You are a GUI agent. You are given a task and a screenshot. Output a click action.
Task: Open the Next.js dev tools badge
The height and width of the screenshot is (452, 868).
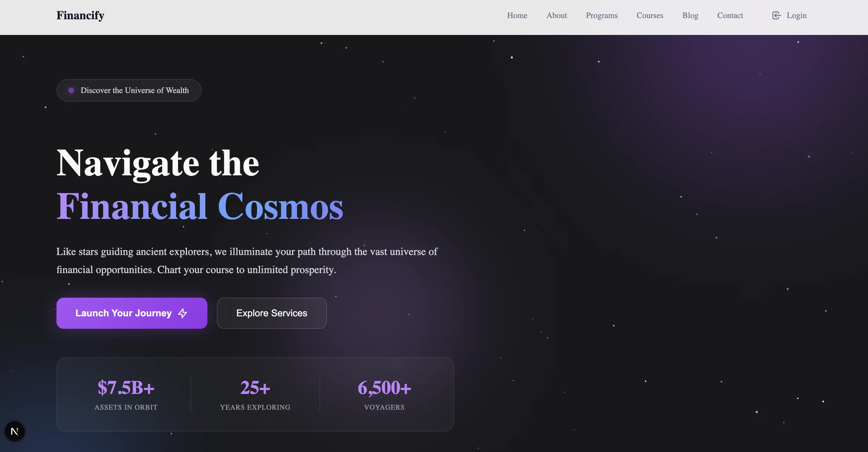coord(14,431)
